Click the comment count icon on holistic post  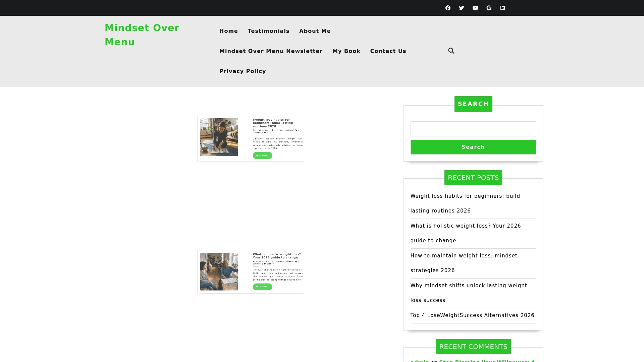pyautogui.click(x=296, y=261)
